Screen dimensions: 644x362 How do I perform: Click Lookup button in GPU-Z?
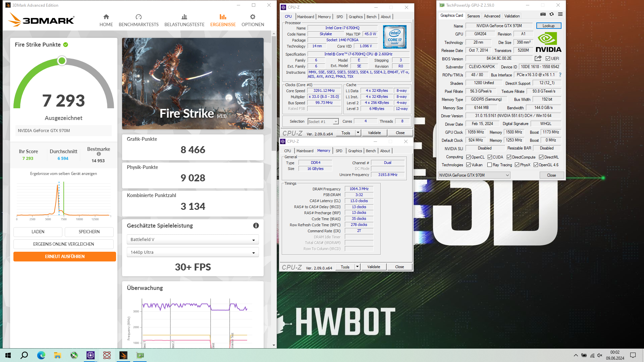tap(548, 26)
